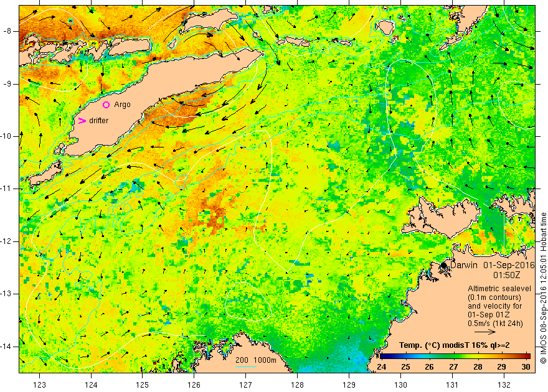Image resolution: width=548 pixels, height=392 pixels.
Task: Click '0.5m/s (1kt 24h)' legend text
Action: tap(496, 324)
